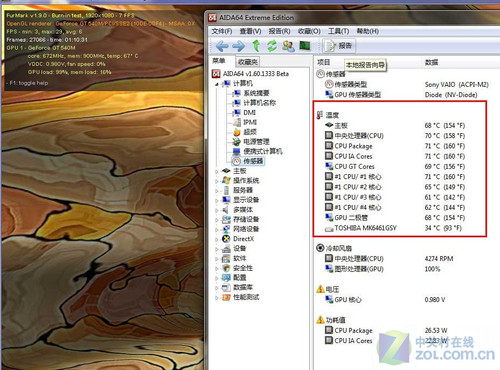Open the 帮助(H) menu
The width and height of the screenshot is (500, 370).
tap(368, 31)
